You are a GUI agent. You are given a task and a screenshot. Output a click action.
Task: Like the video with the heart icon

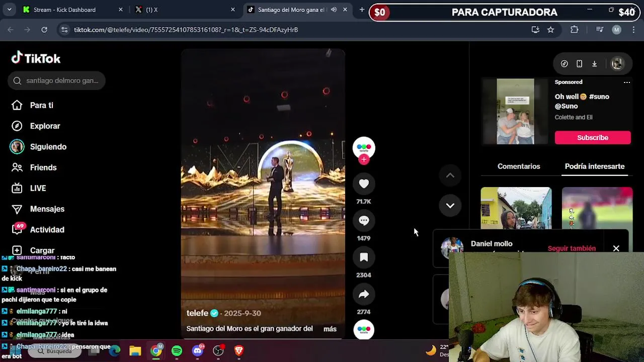click(364, 184)
